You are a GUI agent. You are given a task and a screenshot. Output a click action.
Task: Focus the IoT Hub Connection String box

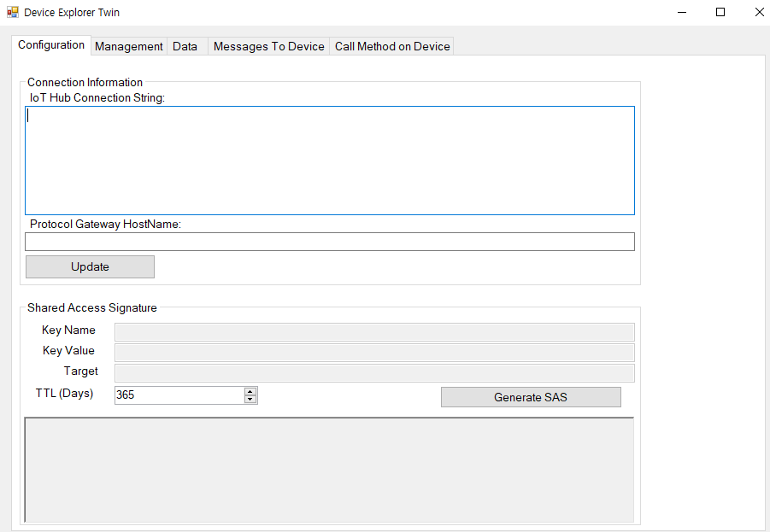330,161
